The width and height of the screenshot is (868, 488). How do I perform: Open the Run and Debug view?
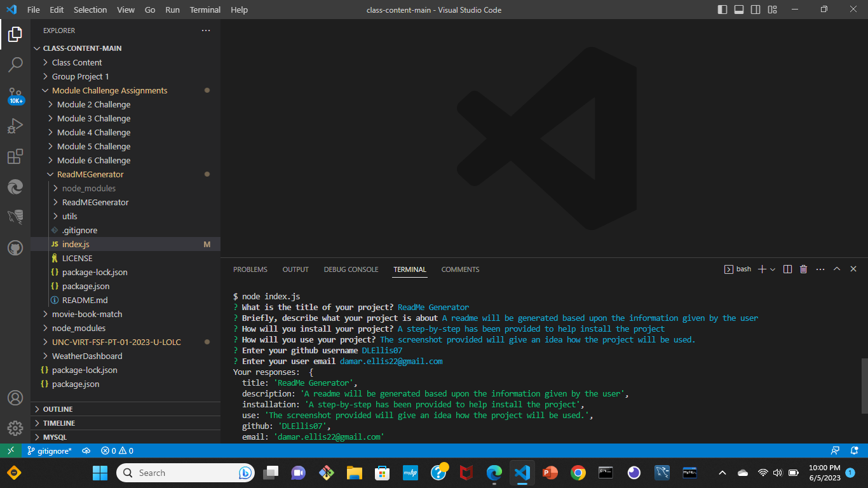[15, 126]
